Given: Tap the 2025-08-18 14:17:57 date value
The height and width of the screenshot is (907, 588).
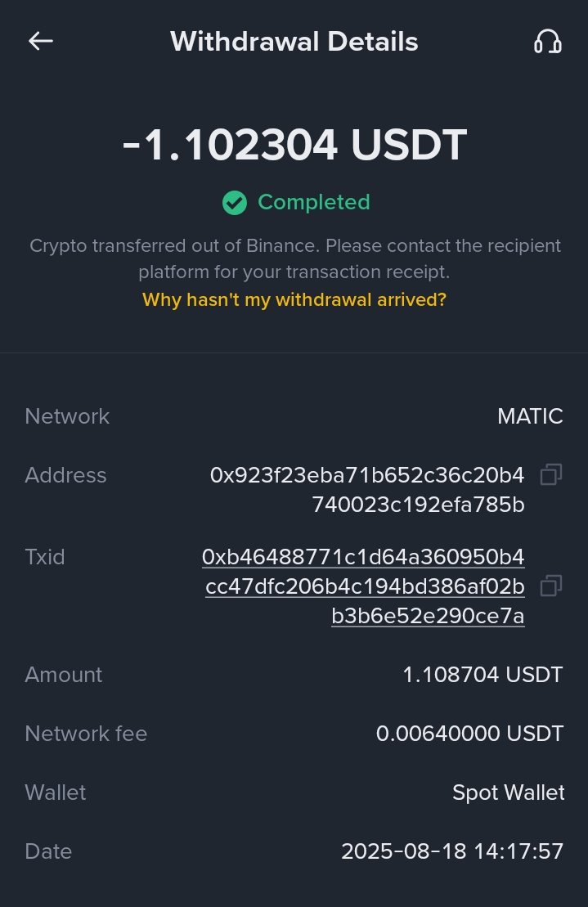Looking at the screenshot, I should coord(452,851).
